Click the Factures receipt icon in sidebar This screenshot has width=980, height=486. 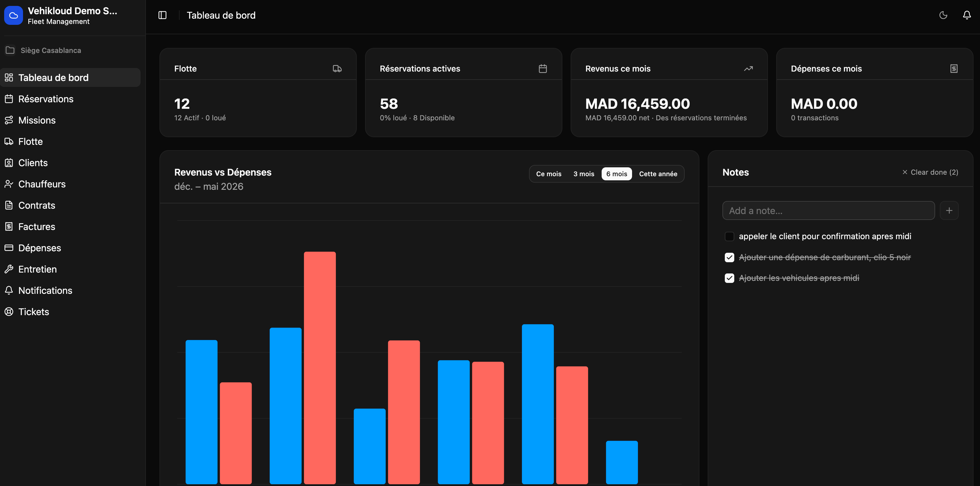[9, 227]
